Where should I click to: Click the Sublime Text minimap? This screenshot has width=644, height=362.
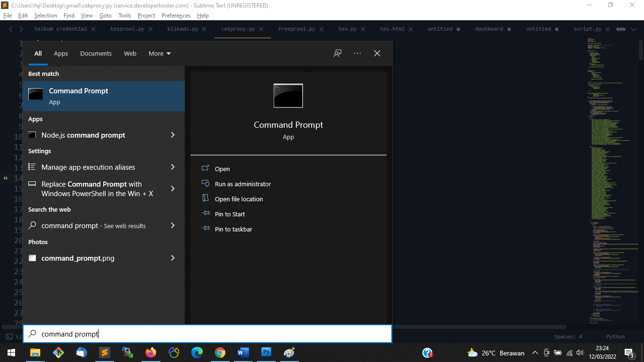613,181
